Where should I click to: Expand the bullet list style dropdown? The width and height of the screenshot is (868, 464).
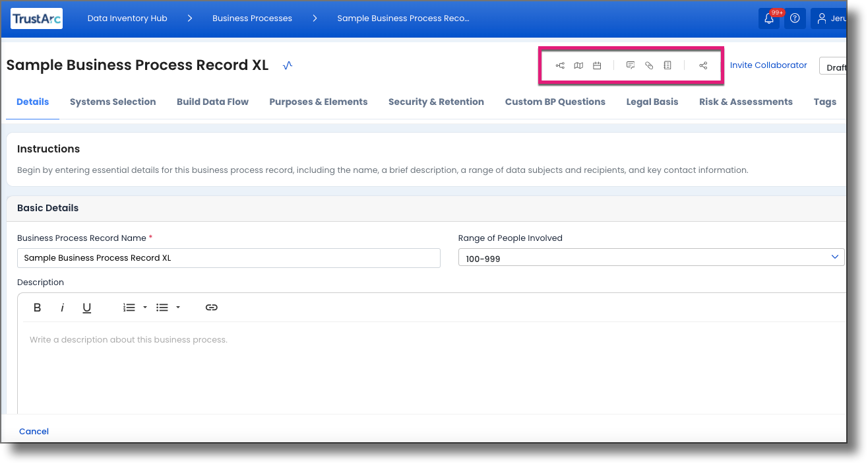tap(177, 307)
